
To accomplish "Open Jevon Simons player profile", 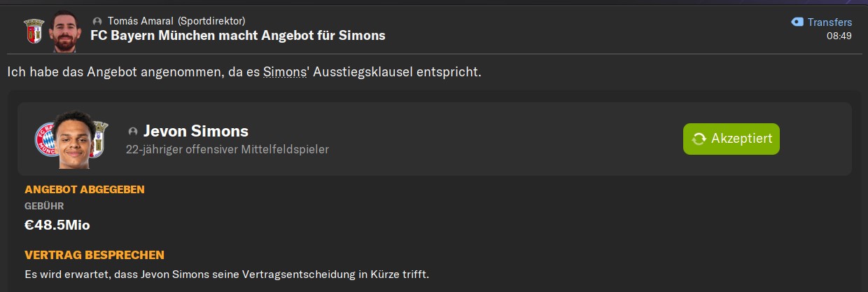I will 196,131.
